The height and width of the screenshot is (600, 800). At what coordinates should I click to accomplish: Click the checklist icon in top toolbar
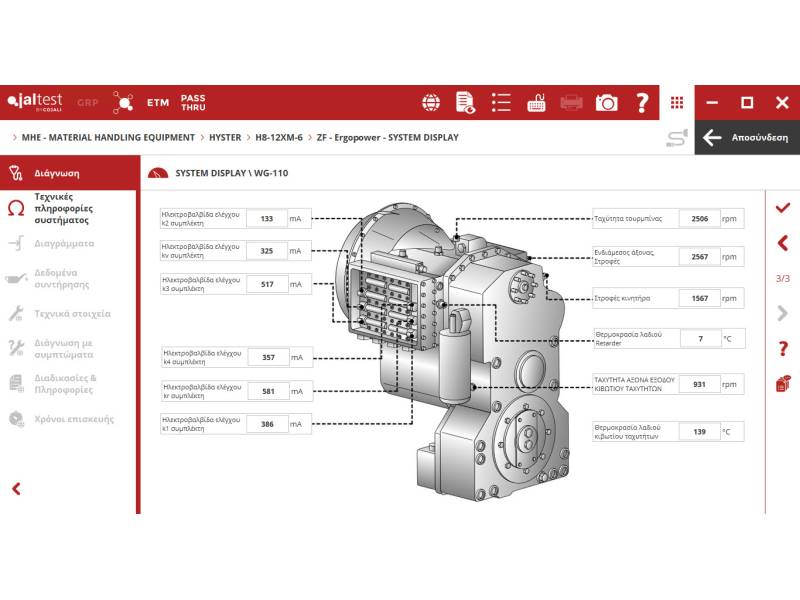[x=501, y=102]
